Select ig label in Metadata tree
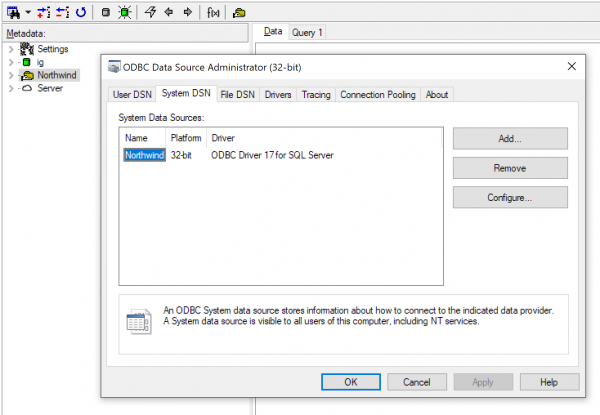This screenshot has width=600, height=415. pos(40,62)
